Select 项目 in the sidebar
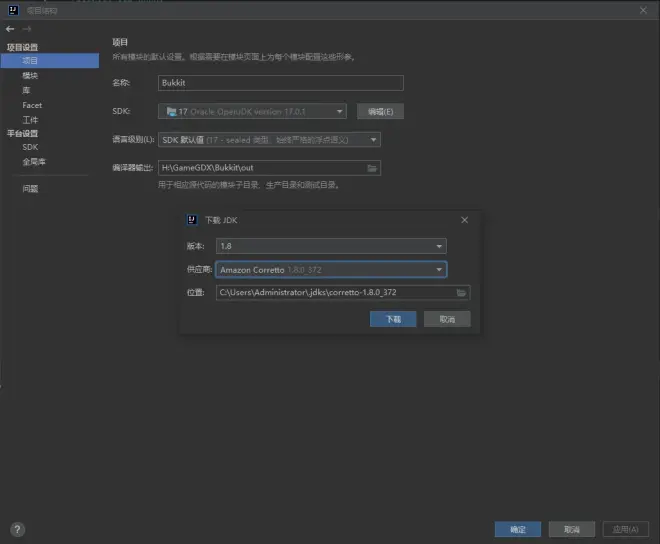The image size is (660, 544). [50, 61]
